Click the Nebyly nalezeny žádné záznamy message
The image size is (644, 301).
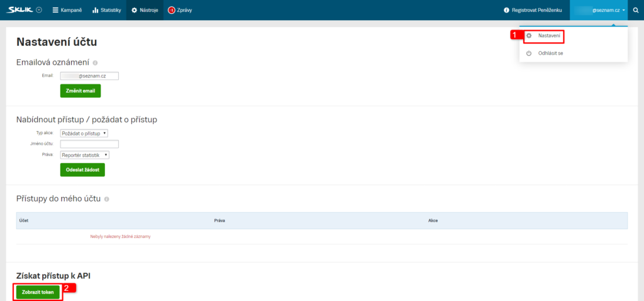coord(120,236)
